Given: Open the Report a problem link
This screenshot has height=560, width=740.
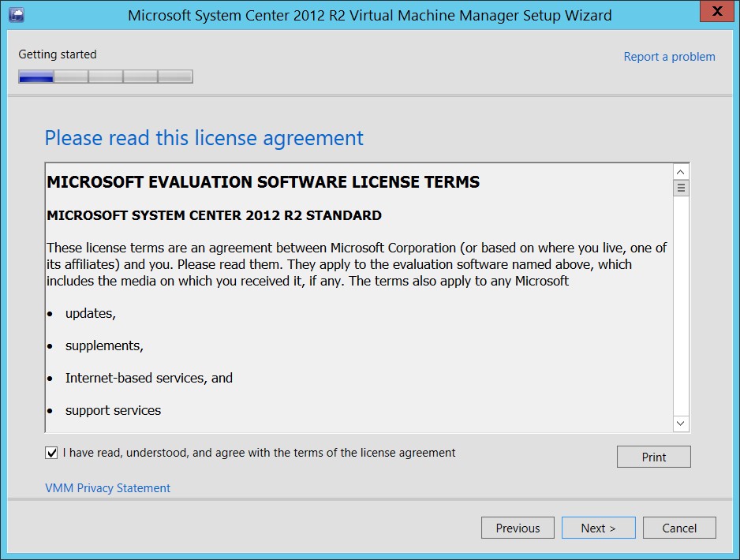Looking at the screenshot, I should (669, 57).
